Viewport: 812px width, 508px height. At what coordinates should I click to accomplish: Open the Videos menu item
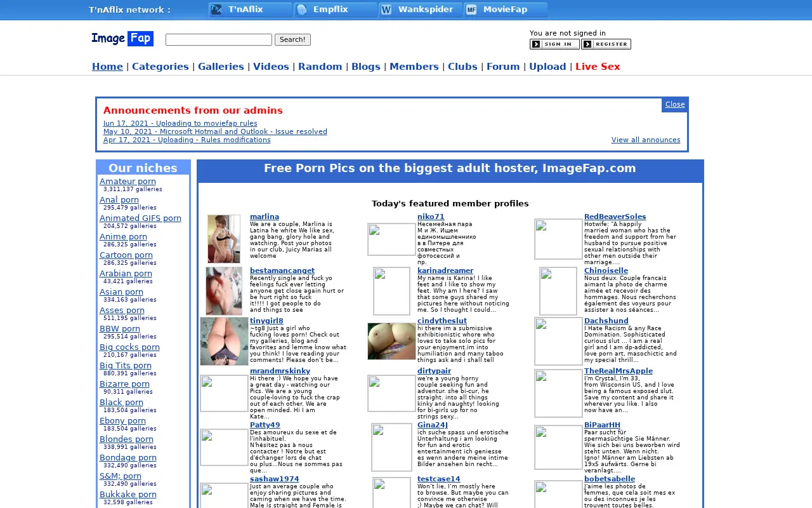point(271,67)
